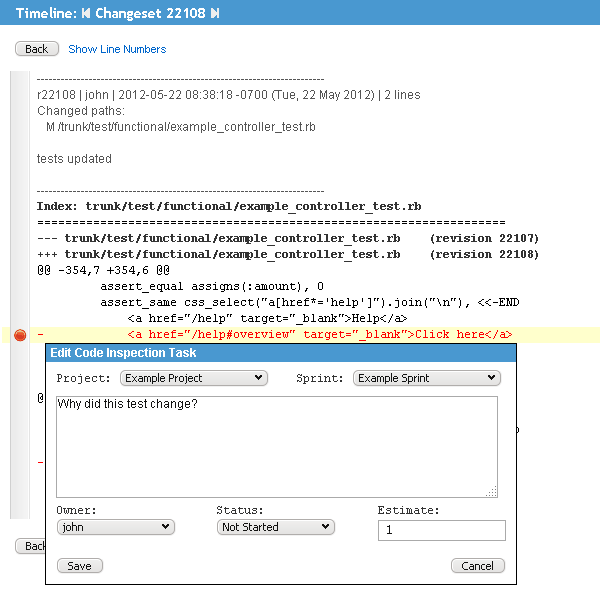The height and width of the screenshot is (599, 600).
Task: Click the changed path example_controller_test.rb line
Action: (181, 127)
